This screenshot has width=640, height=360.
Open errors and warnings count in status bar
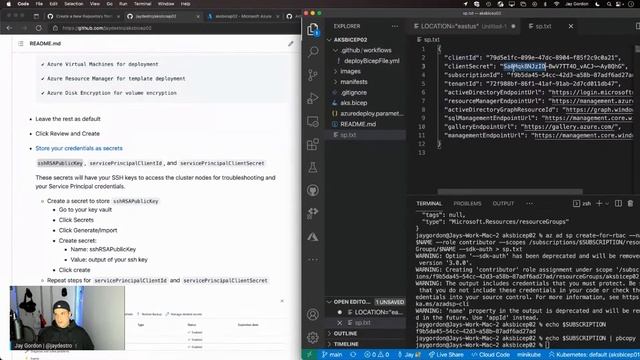coord(376,354)
